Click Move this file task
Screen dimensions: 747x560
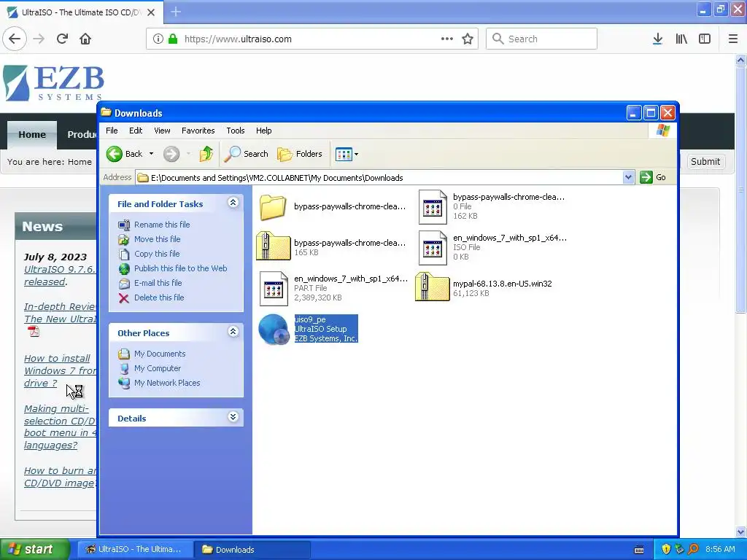tap(158, 239)
